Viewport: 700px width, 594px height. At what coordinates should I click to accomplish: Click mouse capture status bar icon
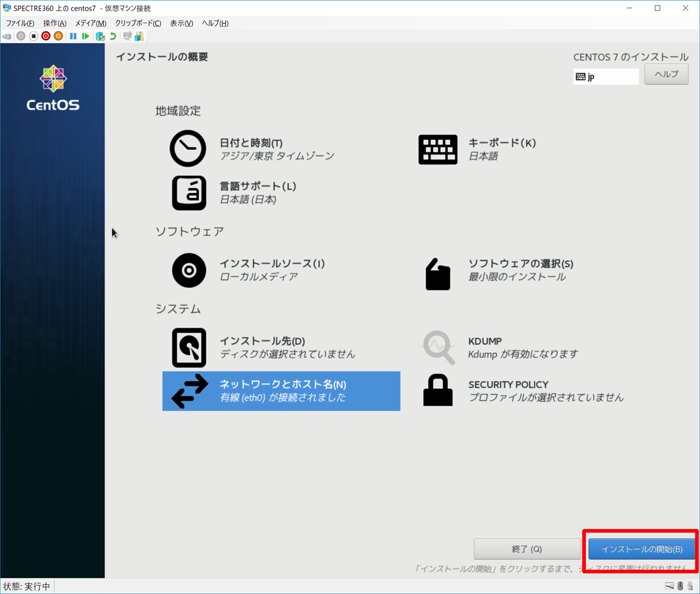(x=680, y=586)
